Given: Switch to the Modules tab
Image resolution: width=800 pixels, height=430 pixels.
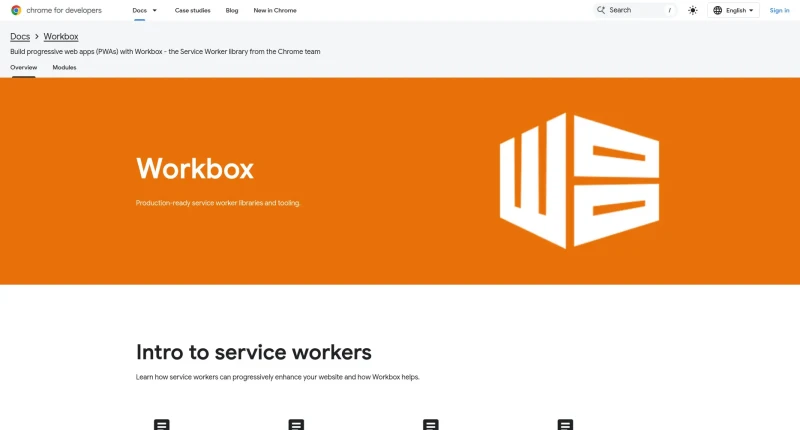Looking at the screenshot, I should pyautogui.click(x=64, y=67).
